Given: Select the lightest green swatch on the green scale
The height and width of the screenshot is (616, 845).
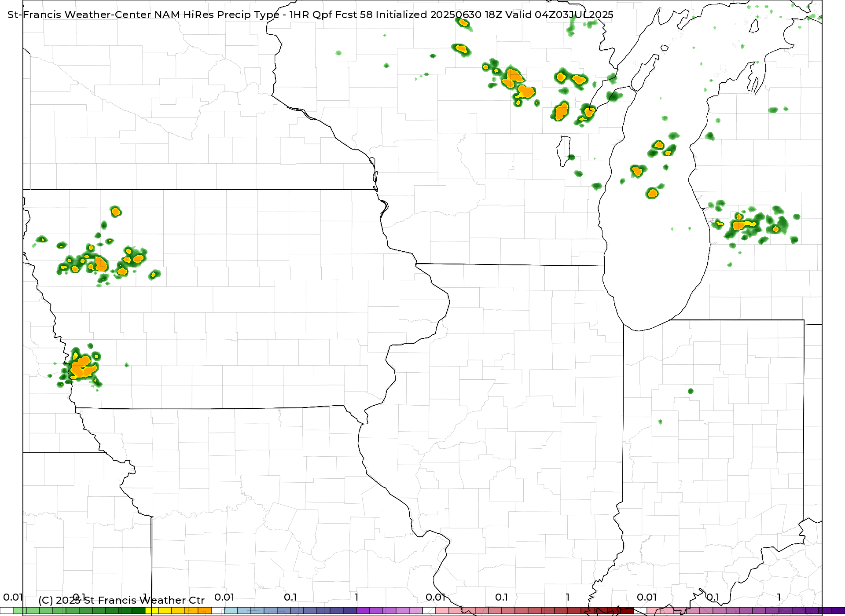Looking at the screenshot, I should coord(20,611).
